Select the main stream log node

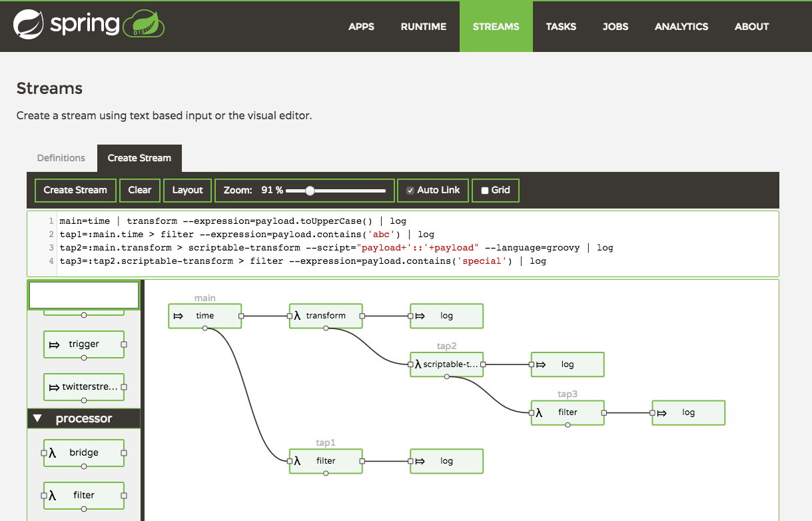pyautogui.click(x=447, y=316)
